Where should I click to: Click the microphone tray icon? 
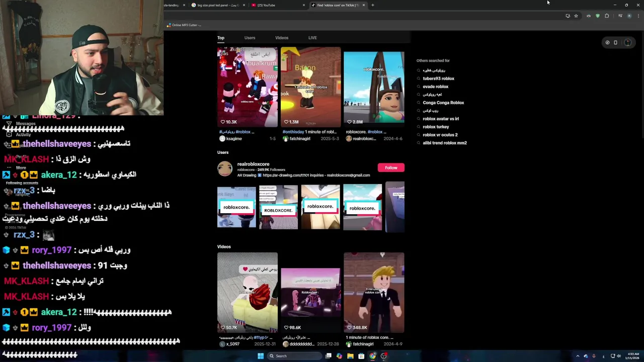594,356
